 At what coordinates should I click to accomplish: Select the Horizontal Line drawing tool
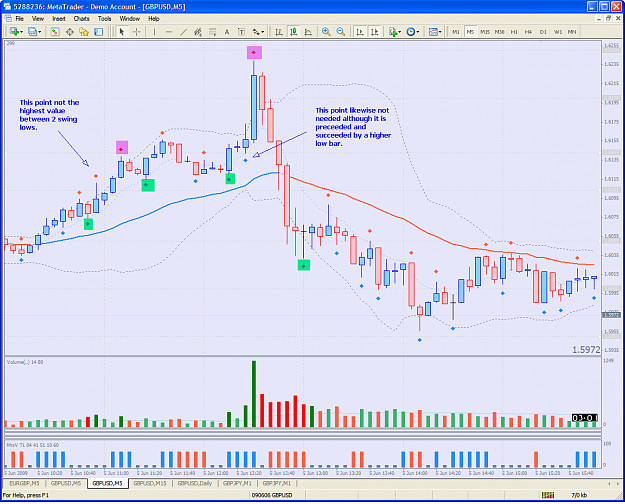pos(169,32)
